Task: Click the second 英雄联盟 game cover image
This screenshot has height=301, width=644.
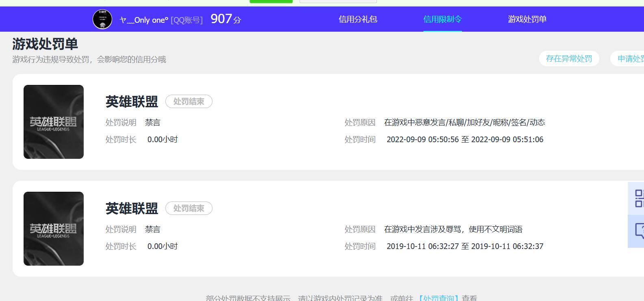Action: point(54,229)
